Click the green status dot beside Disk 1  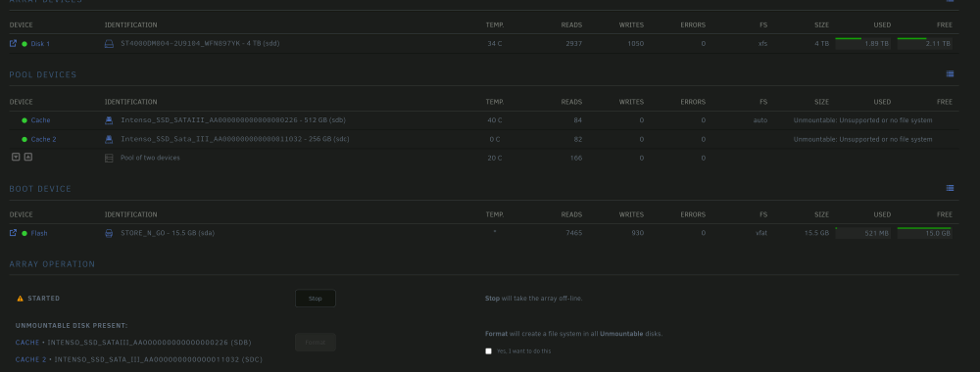24,44
